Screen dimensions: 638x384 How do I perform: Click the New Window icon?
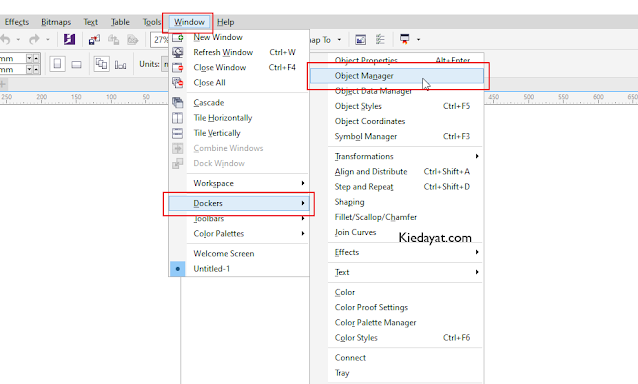pos(178,37)
